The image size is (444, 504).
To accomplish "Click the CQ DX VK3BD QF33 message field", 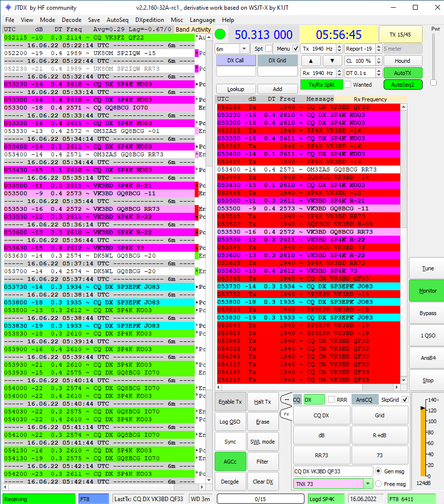I will coord(333,471).
